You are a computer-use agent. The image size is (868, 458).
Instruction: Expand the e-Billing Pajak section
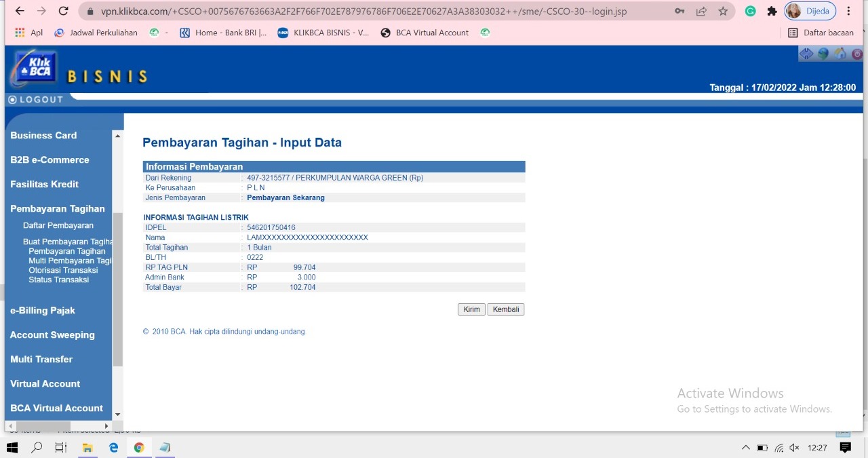(x=43, y=311)
